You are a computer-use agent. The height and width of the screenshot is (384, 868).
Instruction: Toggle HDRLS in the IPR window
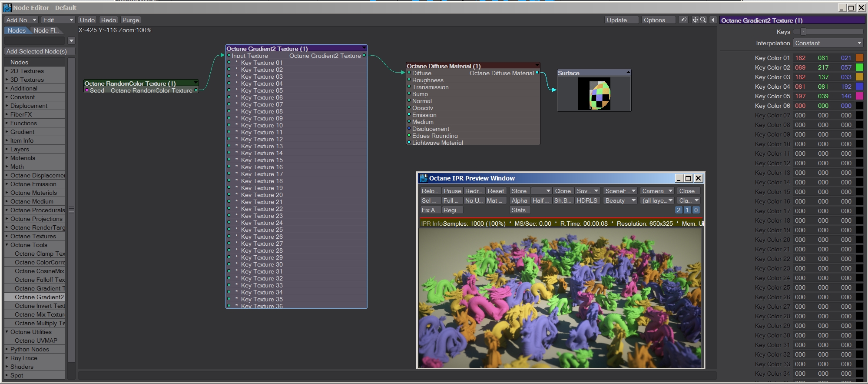click(587, 200)
